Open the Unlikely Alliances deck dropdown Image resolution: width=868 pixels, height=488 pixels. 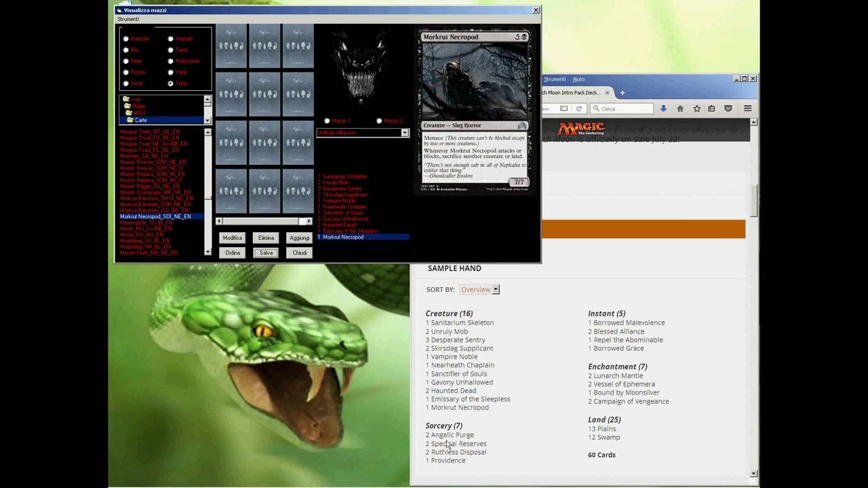(x=405, y=133)
